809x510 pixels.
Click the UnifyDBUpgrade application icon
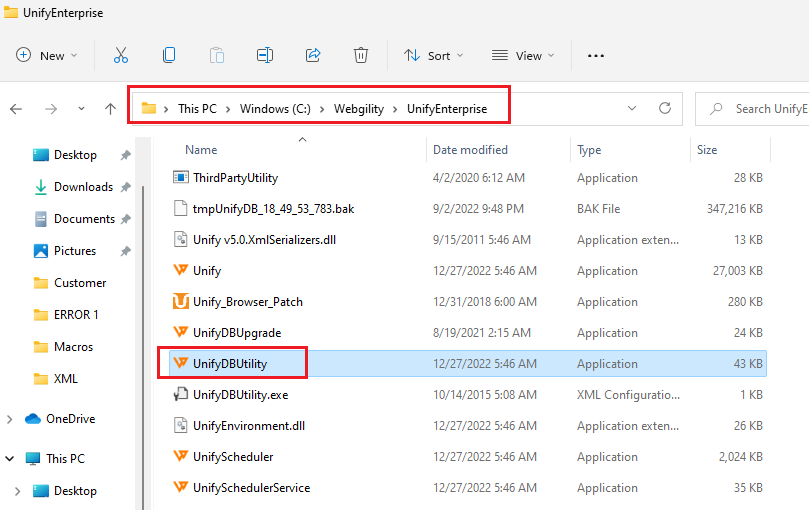click(181, 331)
